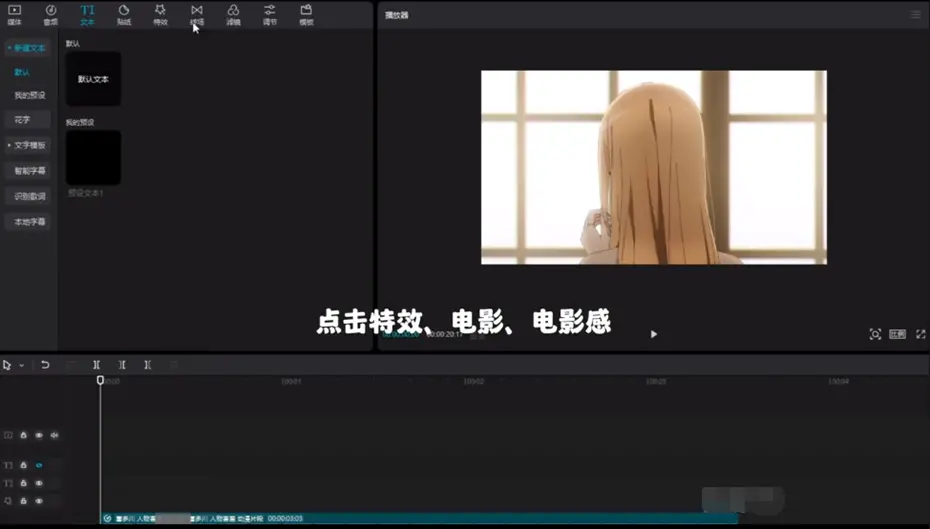Viewport: 930px width, 529px height.
Task: Mute the video track audio
Action: point(55,435)
